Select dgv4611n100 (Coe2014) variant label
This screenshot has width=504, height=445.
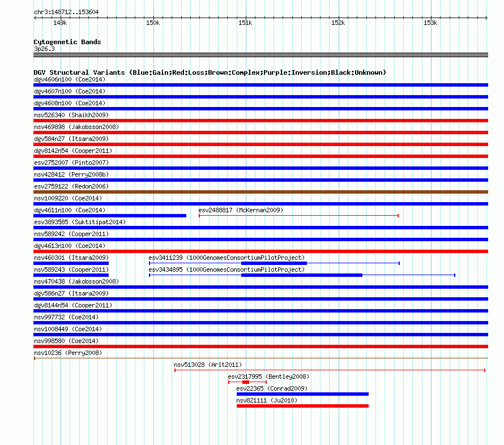point(70,210)
